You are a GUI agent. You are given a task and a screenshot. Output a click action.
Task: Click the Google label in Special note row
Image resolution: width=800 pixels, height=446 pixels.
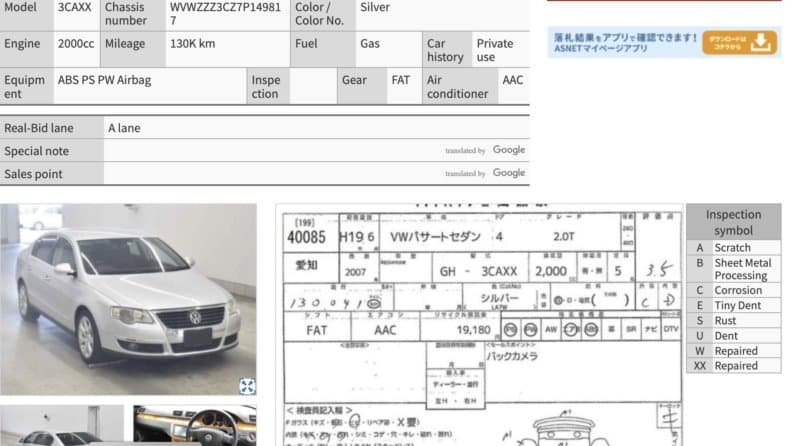(509, 150)
